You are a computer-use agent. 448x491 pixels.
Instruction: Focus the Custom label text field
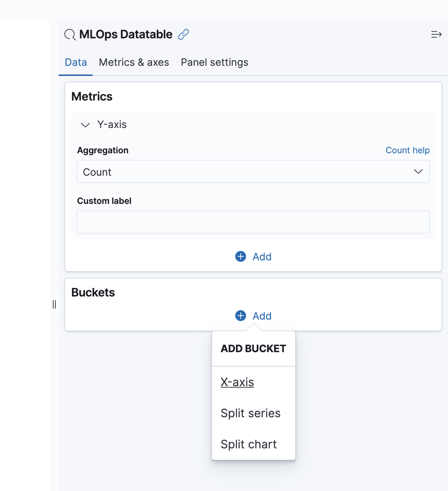point(253,222)
